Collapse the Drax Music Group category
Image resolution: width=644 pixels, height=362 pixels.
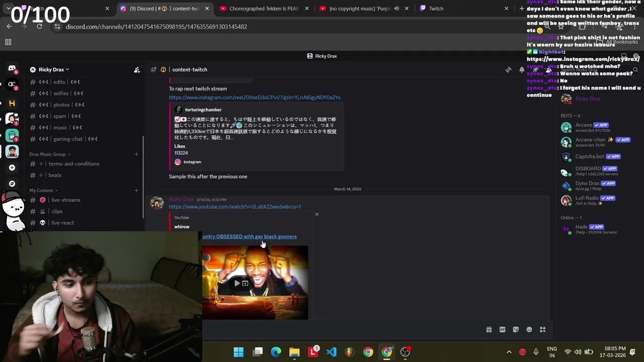(x=50, y=154)
